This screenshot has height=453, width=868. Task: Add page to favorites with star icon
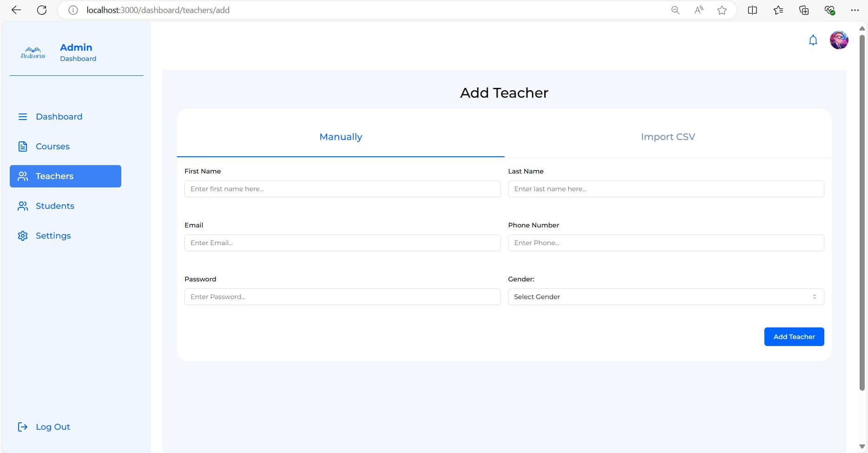[722, 10]
